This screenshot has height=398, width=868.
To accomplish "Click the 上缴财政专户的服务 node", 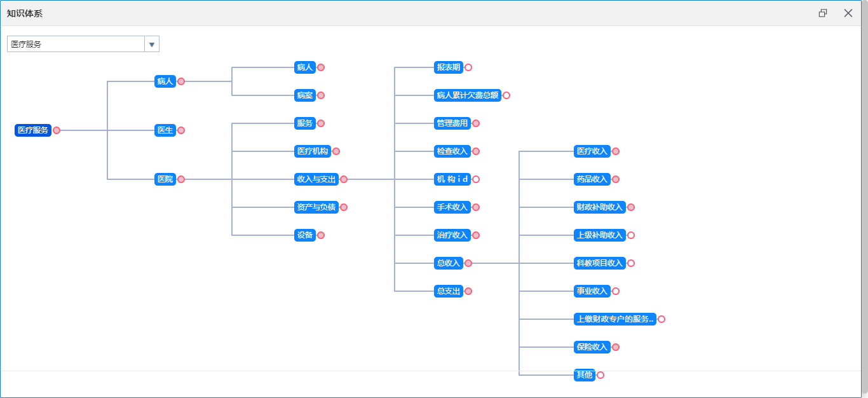I will click(x=614, y=319).
